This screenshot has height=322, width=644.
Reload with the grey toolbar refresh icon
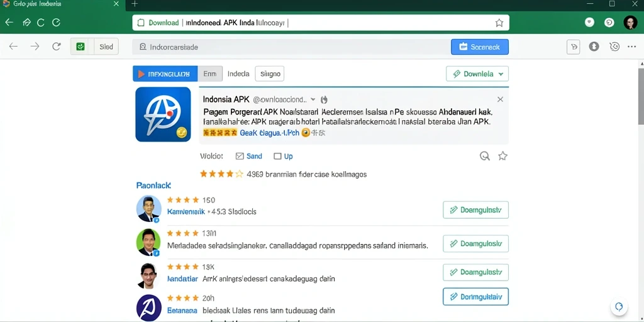pyautogui.click(x=57, y=47)
